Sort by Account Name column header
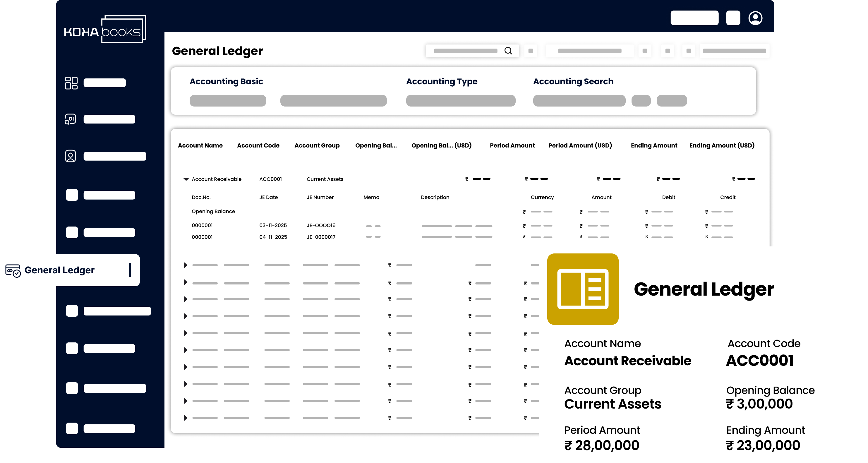This screenshot has height=463, width=868. point(200,145)
